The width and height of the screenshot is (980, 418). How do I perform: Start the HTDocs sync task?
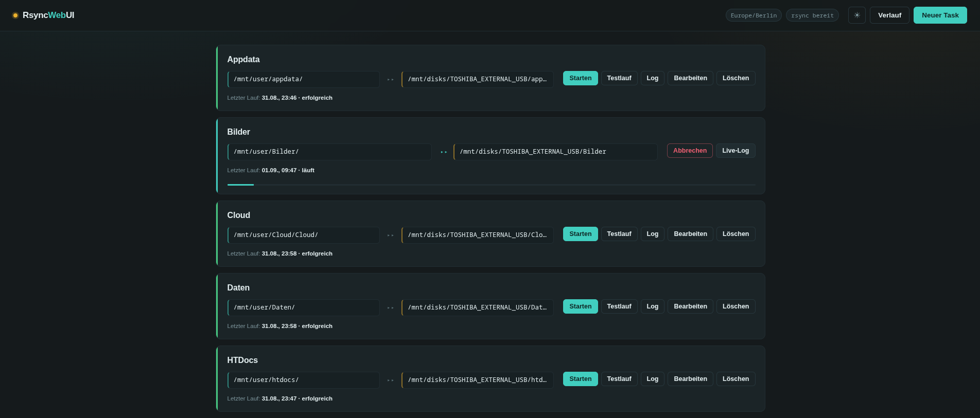tap(580, 379)
